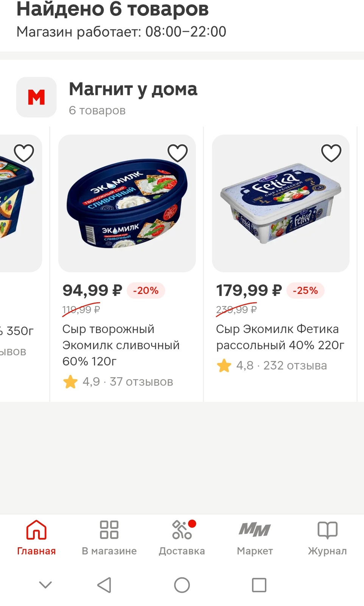This screenshot has height=606, width=364.
Task: View 232 отзыва rating for Fetica
Action: click(271, 365)
